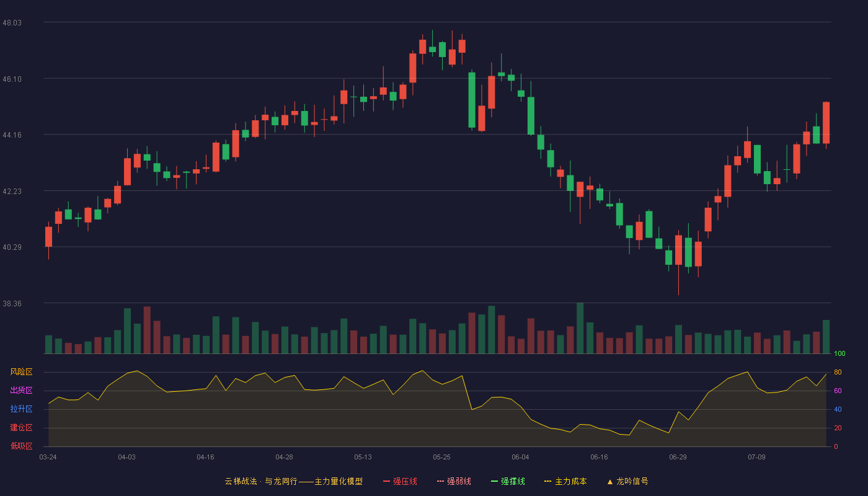Click the orange 80 indicator scale value
This screenshot has width=868, height=496.
(x=838, y=372)
